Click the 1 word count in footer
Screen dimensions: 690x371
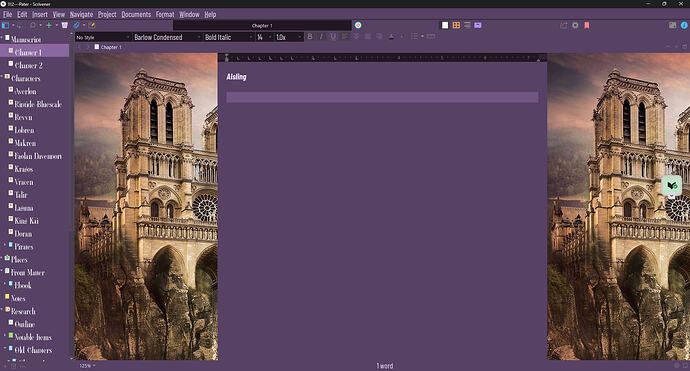tap(385, 366)
